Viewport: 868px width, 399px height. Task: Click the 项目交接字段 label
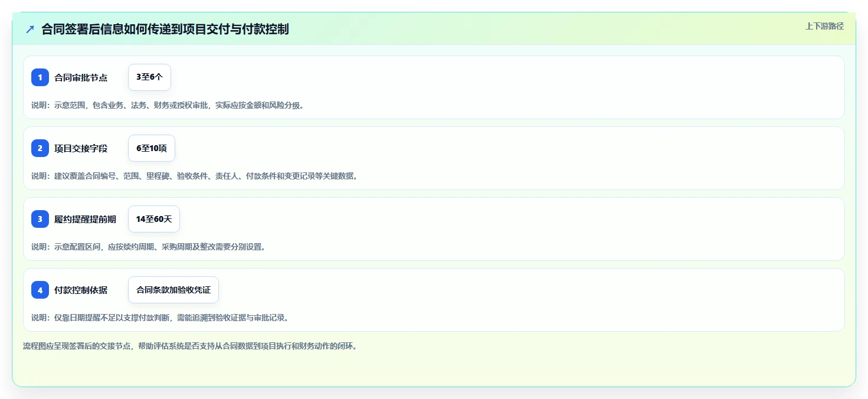[x=81, y=148]
